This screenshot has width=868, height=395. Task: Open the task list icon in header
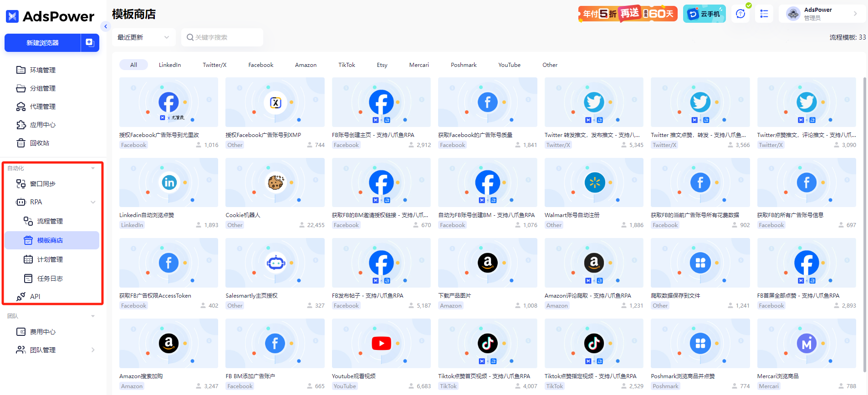764,14
